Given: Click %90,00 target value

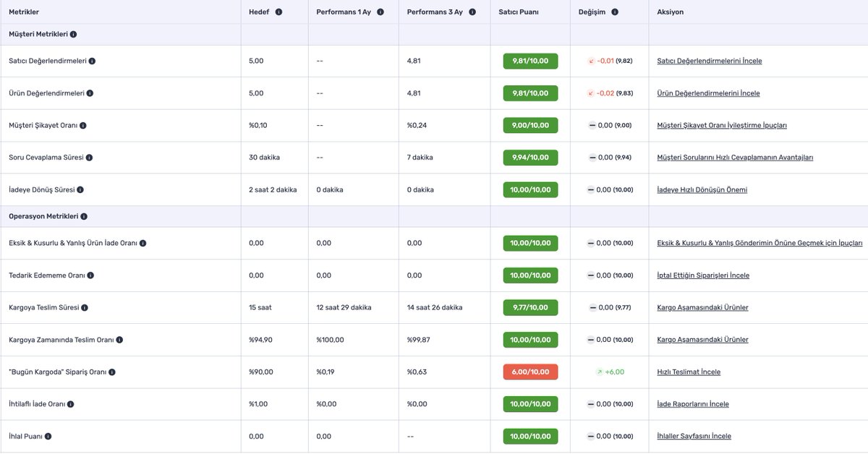Looking at the screenshot, I should click(261, 372).
